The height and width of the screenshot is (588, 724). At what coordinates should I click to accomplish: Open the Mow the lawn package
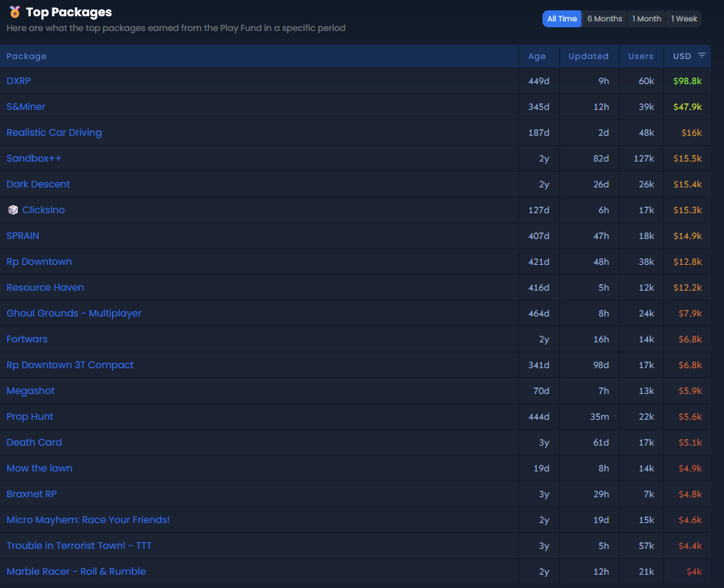(x=39, y=468)
